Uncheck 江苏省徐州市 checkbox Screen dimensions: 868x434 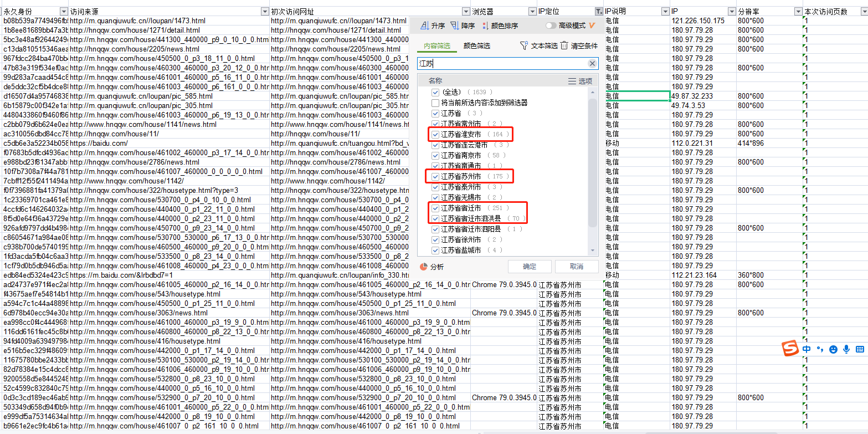tap(435, 239)
